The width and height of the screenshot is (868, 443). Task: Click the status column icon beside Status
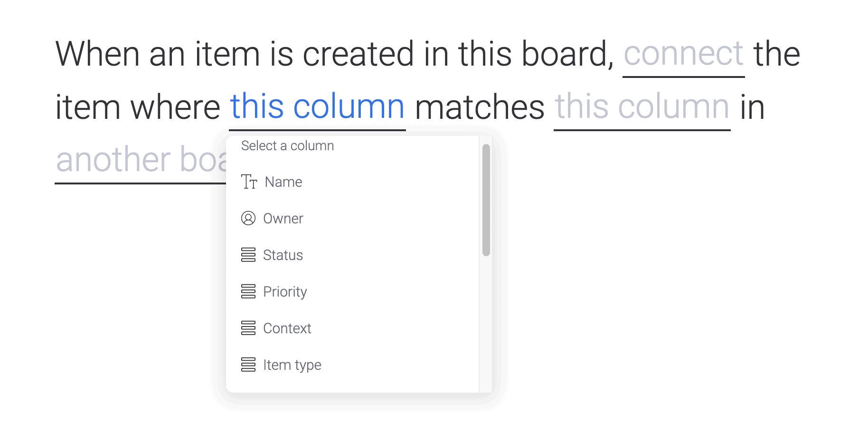click(249, 255)
